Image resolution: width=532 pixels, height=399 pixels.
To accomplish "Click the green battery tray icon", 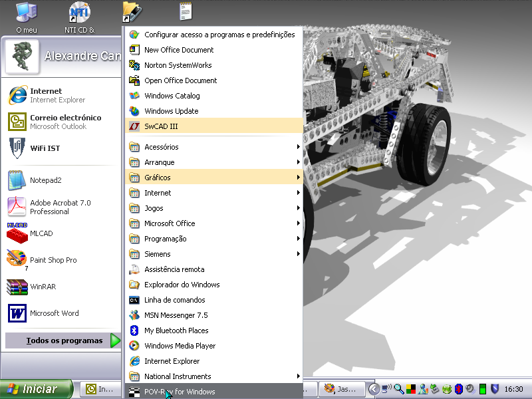I will point(483,389).
